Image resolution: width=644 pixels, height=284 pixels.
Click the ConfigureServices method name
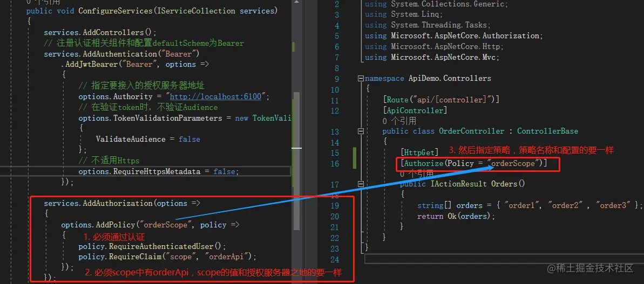115,11
